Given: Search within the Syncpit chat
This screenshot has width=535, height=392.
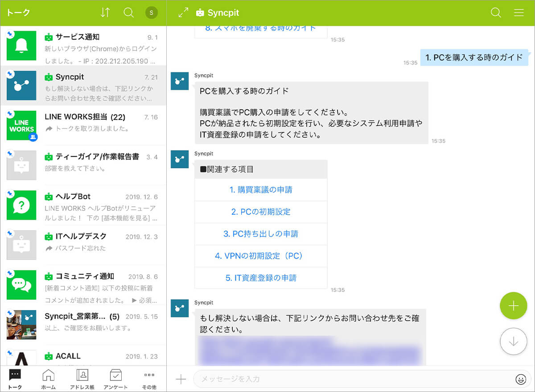Looking at the screenshot, I should 496,12.
